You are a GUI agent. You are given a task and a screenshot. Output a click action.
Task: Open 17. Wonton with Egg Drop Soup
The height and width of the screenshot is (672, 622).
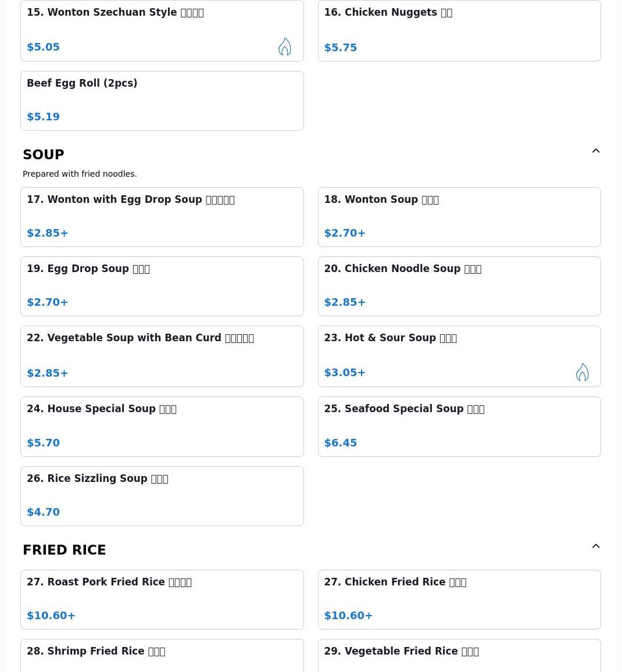(162, 217)
